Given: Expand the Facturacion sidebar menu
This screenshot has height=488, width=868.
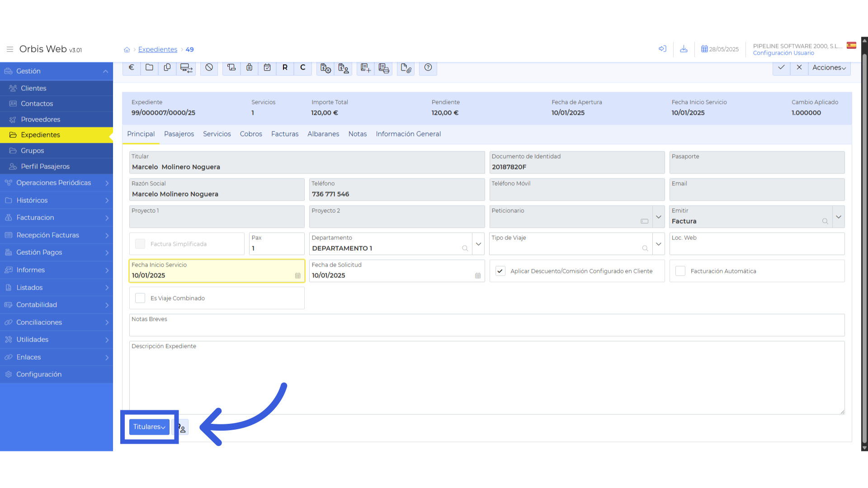Looking at the screenshot, I should click(57, 218).
